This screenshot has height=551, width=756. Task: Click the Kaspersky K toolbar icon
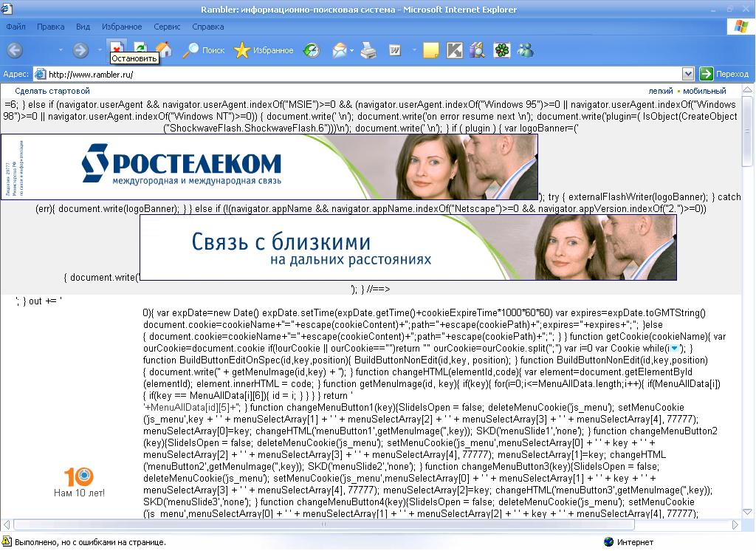[454, 50]
